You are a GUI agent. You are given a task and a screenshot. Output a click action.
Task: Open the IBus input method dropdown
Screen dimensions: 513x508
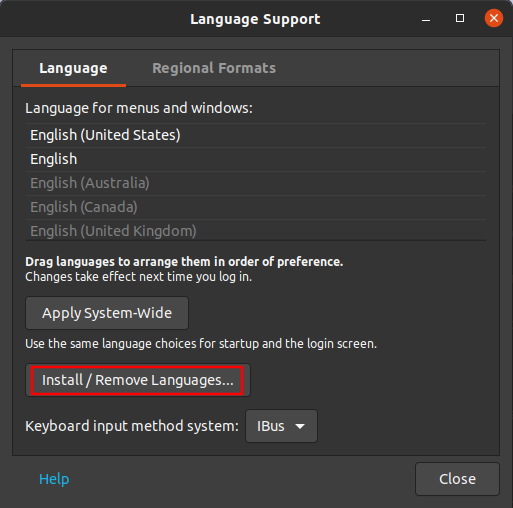[x=281, y=426]
